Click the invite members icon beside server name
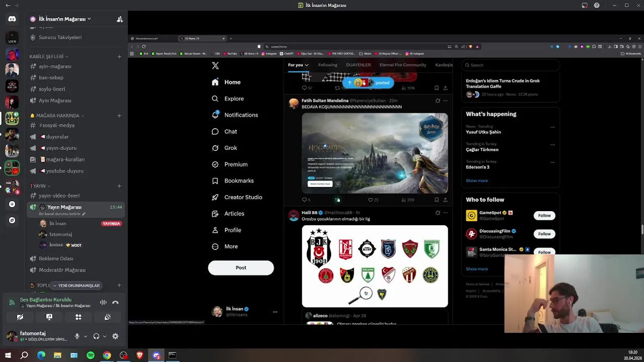 (120, 19)
